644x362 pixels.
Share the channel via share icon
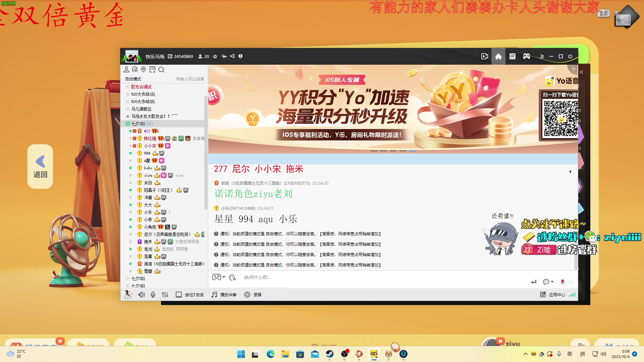click(x=232, y=56)
